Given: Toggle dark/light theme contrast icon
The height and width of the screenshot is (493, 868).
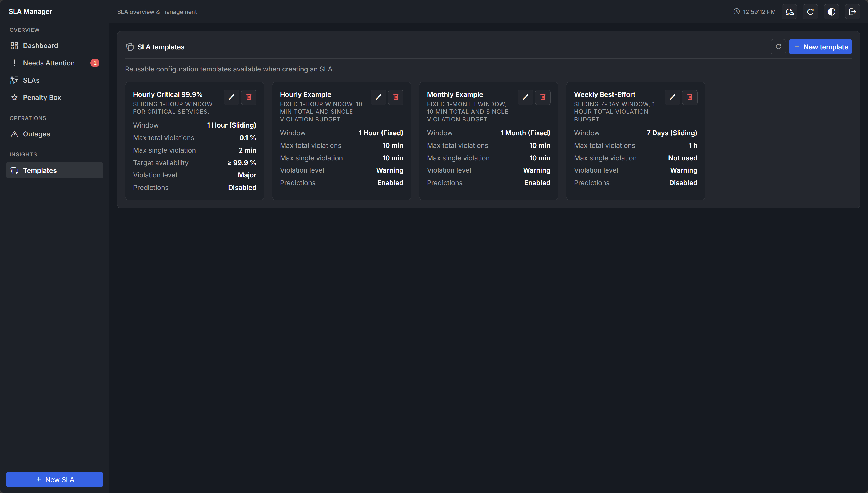Looking at the screenshot, I should [831, 12].
